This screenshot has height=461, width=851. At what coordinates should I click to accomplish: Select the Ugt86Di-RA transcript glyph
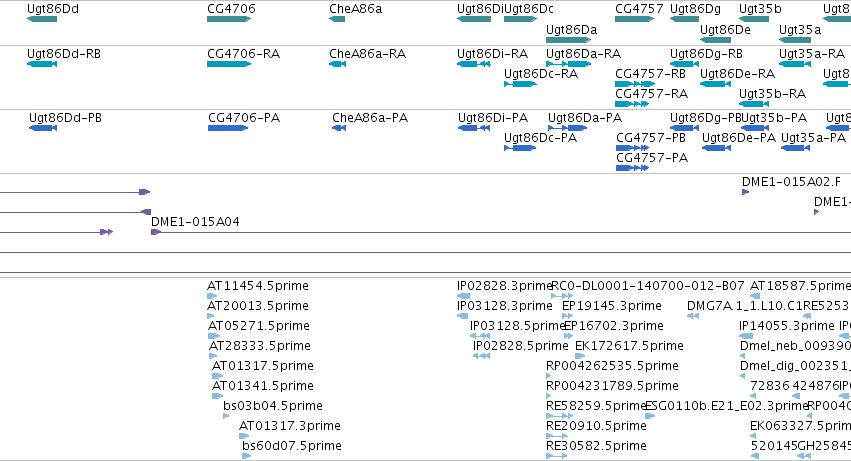tap(474, 64)
